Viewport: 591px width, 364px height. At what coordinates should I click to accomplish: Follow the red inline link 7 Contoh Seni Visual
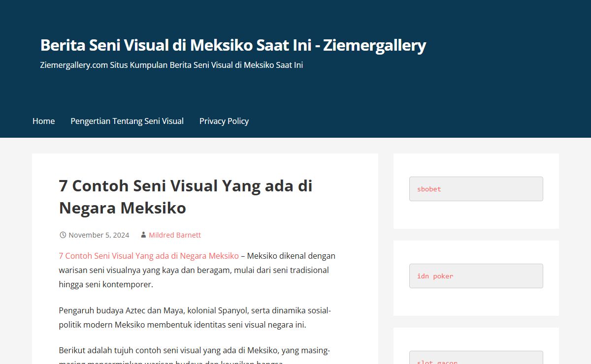tap(149, 256)
